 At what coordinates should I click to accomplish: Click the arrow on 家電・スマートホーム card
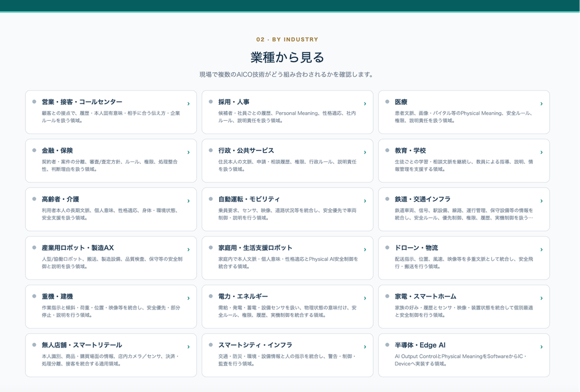[x=541, y=298]
